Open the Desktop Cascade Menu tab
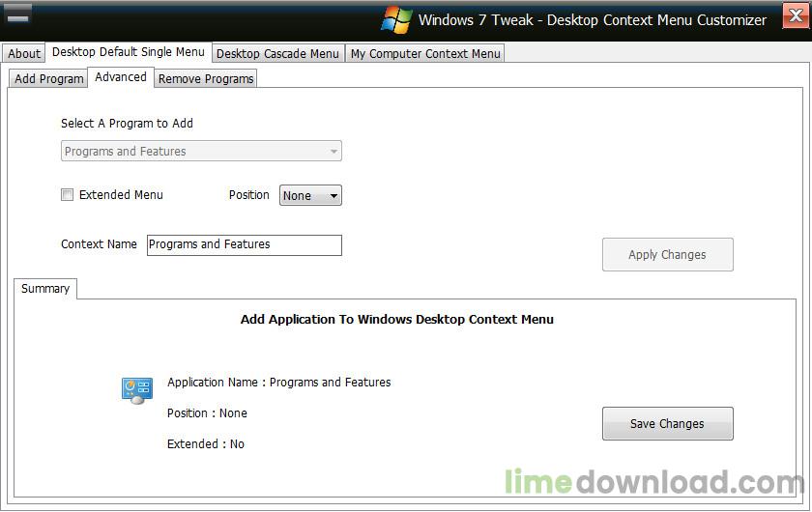 [277, 53]
